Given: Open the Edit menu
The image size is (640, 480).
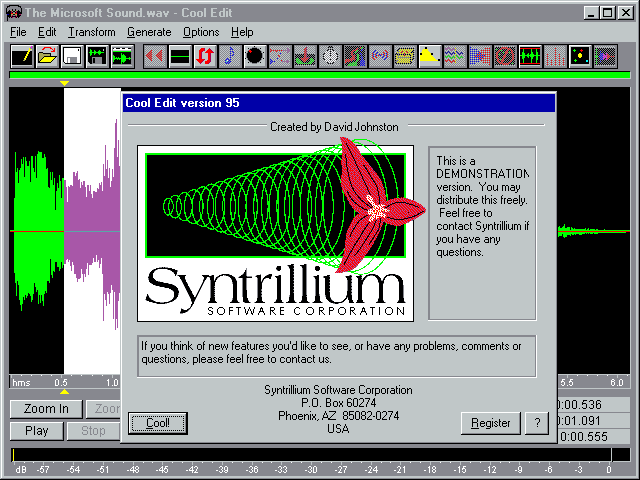Looking at the screenshot, I should pyautogui.click(x=47, y=32).
